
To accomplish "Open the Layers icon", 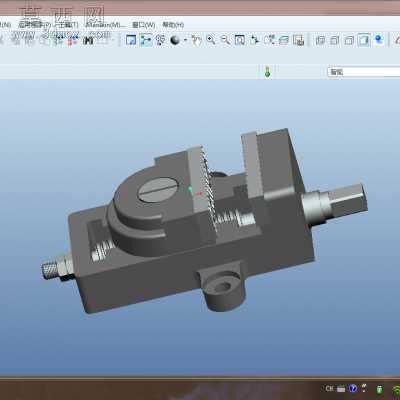I will 283,40.
